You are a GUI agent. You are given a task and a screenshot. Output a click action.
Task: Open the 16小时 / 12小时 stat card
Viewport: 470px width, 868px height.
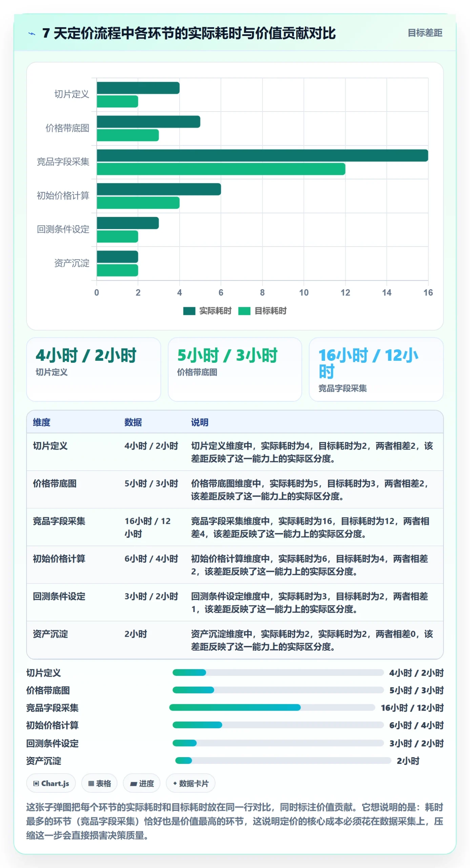(x=376, y=369)
